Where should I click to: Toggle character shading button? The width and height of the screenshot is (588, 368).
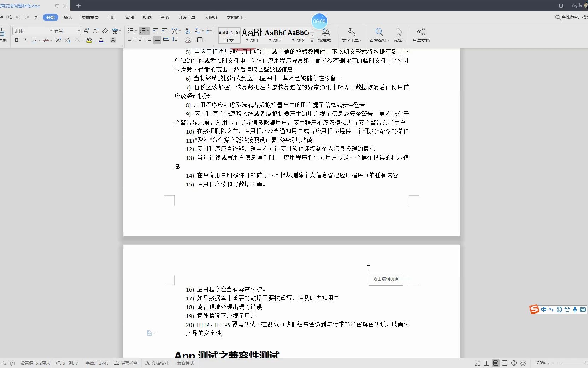[x=113, y=40]
